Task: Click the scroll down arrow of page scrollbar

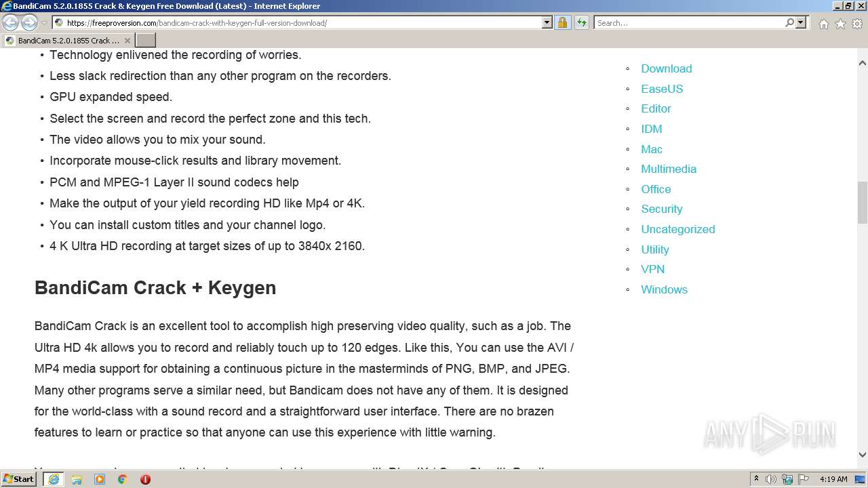Action: point(863,455)
